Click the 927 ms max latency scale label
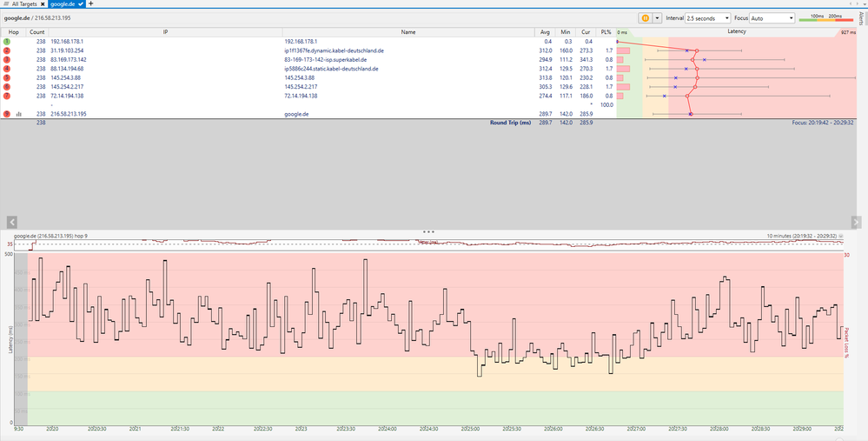 848,33
